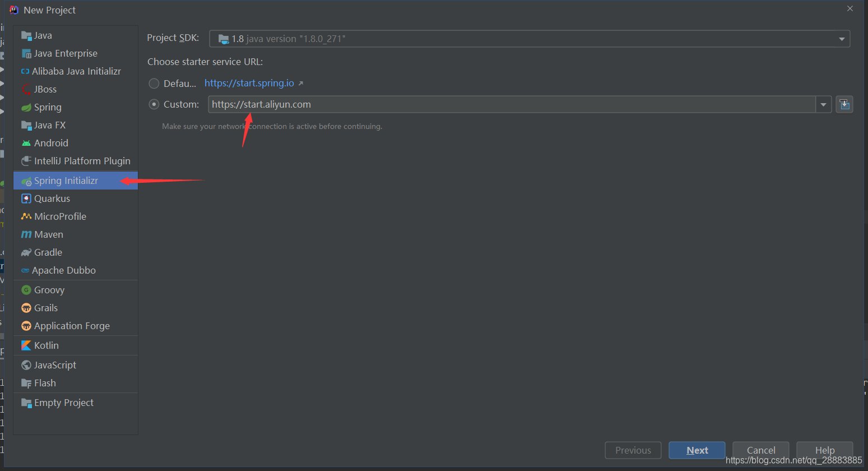Select the MicroProfile label text
The image size is (868, 471).
pos(61,216)
